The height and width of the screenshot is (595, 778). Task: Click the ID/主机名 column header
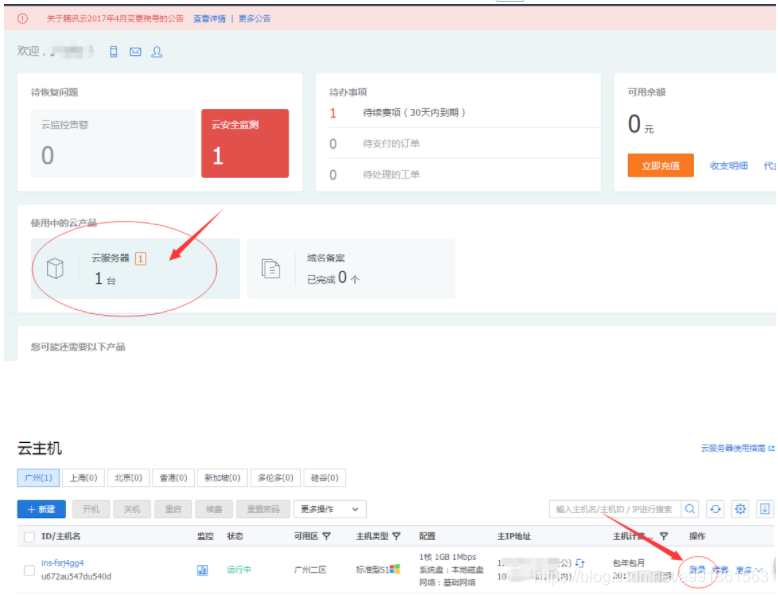click(61, 536)
